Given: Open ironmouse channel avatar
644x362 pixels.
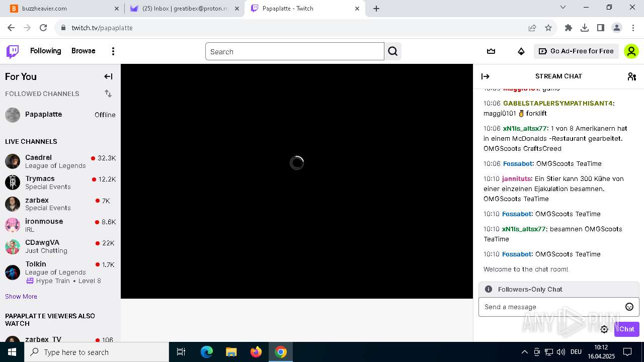Looking at the screenshot, I should (13, 225).
